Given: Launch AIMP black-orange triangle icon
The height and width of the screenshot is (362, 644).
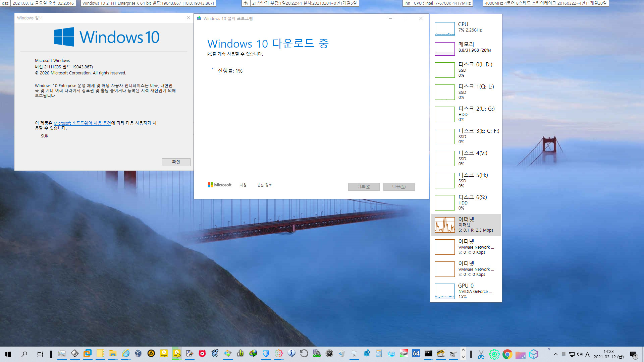Looking at the screenshot, I should point(151,354).
